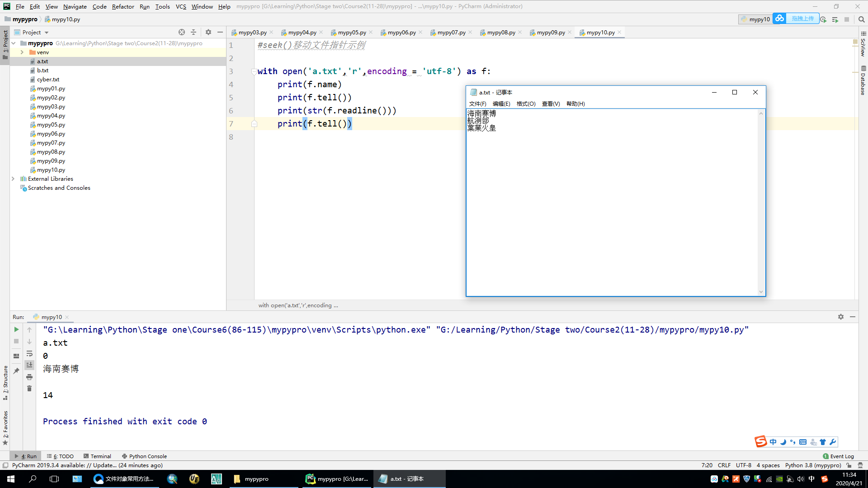
Task: Select mypy05.py in the project tree
Action: pos(51,125)
